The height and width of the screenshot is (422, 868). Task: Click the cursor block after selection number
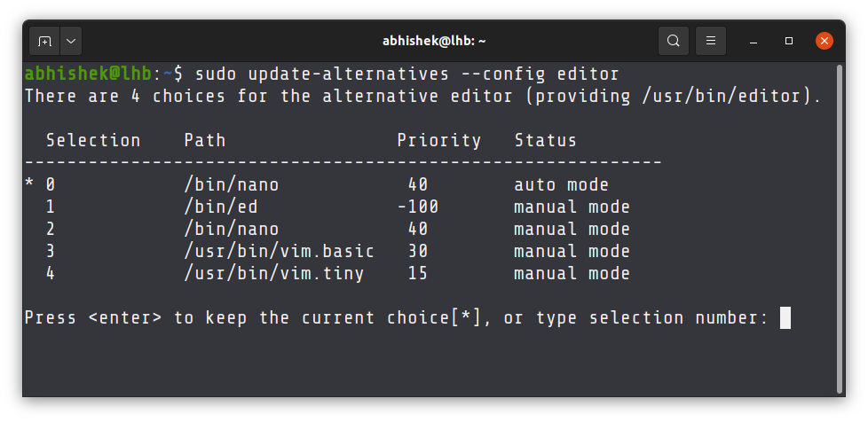(x=785, y=317)
